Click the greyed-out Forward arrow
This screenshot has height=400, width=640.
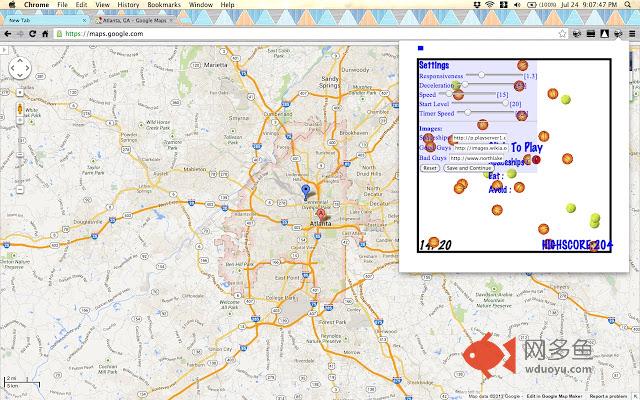click(x=20, y=34)
